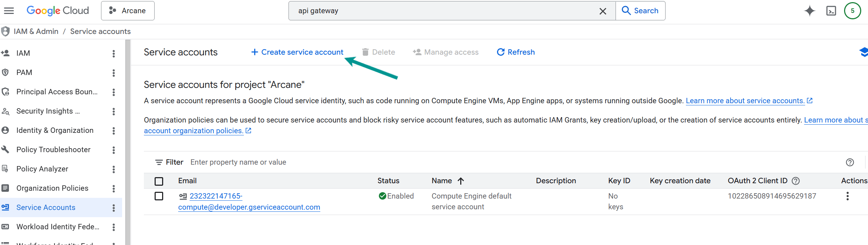Click Create service account
868x245 pixels.
coord(297,52)
